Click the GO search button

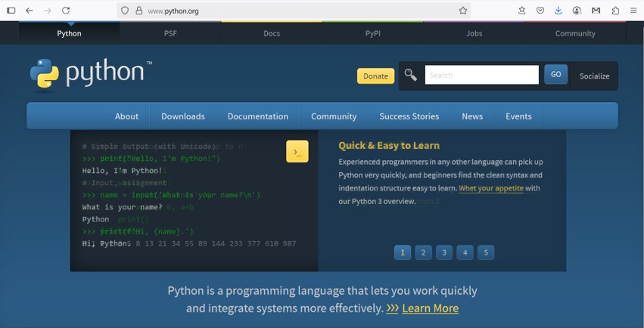point(555,75)
